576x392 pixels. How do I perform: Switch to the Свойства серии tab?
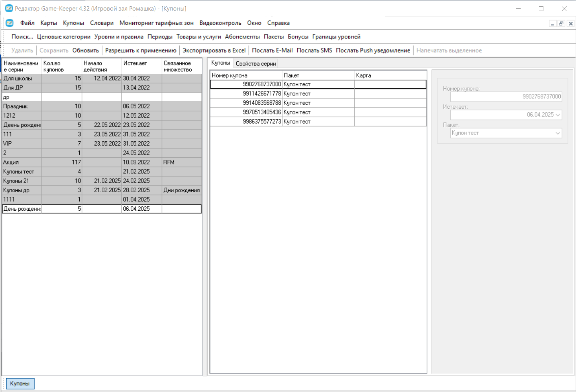click(x=256, y=64)
